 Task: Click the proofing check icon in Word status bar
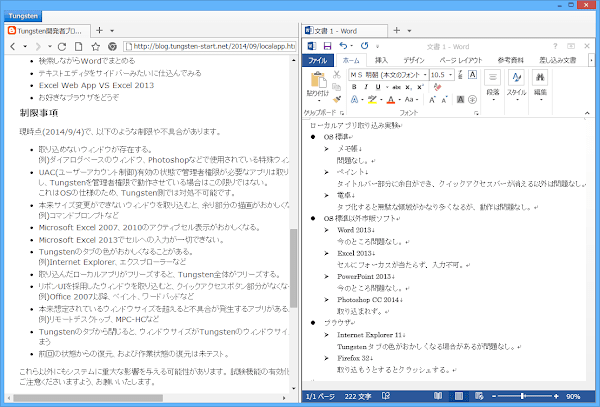click(x=386, y=396)
